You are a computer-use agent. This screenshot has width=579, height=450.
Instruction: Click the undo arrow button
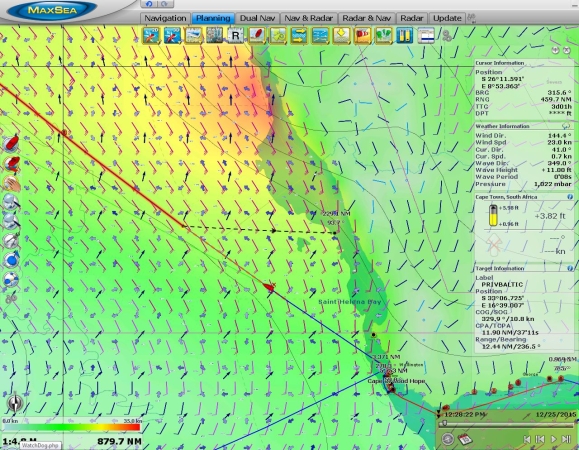click(x=149, y=4)
